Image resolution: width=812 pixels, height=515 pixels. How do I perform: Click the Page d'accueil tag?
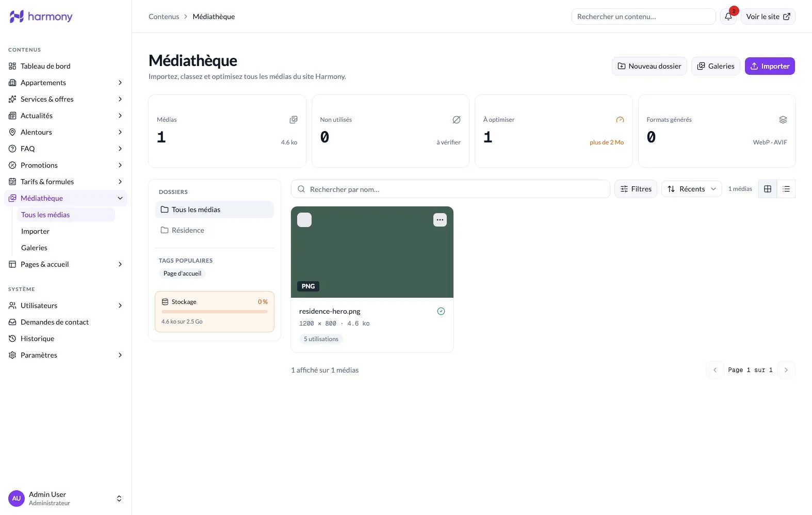pyautogui.click(x=182, y=273)
